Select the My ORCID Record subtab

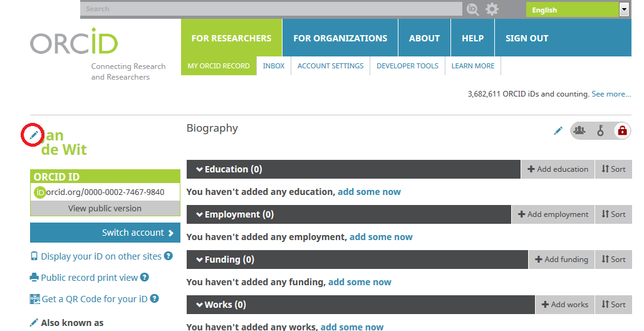click(219, 66)
